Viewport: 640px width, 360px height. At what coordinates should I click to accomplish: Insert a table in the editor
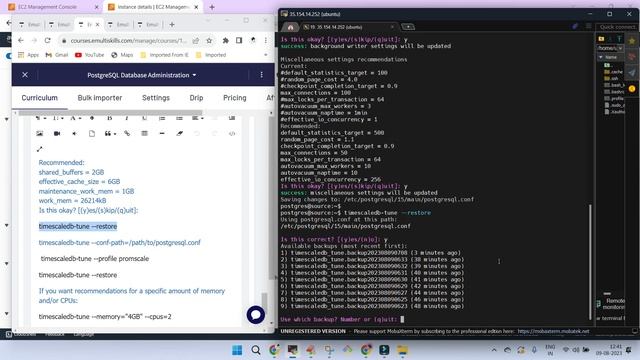tap(144, 133)
